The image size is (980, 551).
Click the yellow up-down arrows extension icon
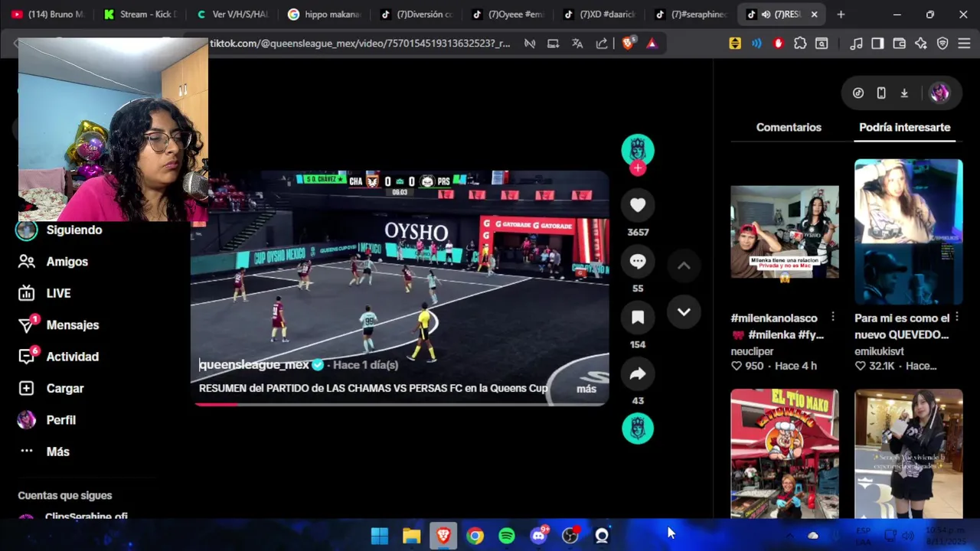click(x=735, y=44)
